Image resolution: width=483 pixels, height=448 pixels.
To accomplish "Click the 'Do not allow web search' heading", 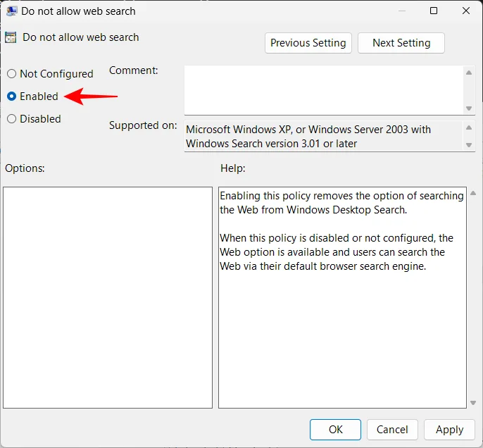I will tap(81, 37).
